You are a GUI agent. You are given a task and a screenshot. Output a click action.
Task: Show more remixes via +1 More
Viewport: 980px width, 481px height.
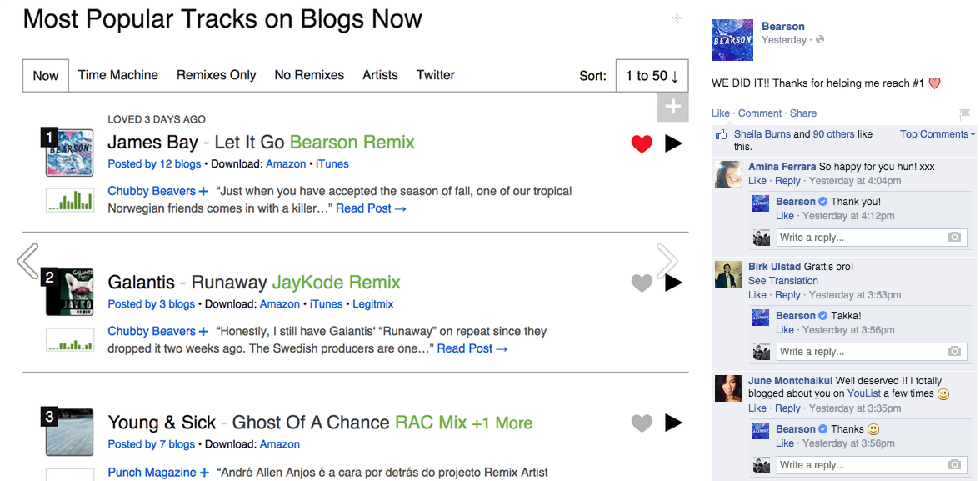(x=502, y=423)
